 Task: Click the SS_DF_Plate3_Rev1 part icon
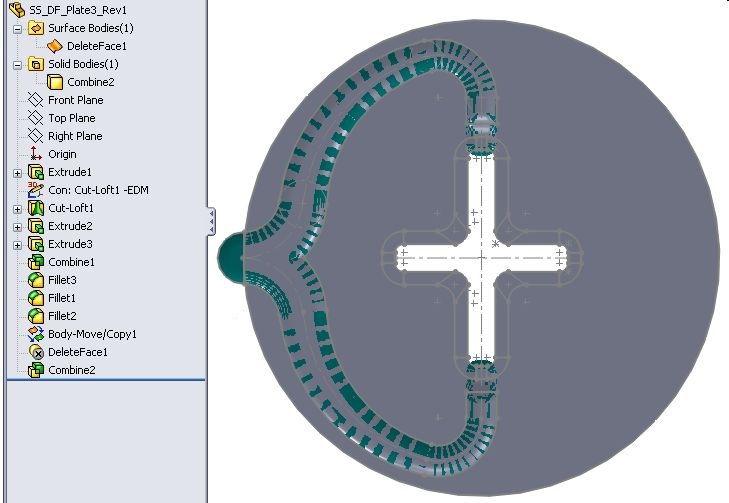point(17,9)
